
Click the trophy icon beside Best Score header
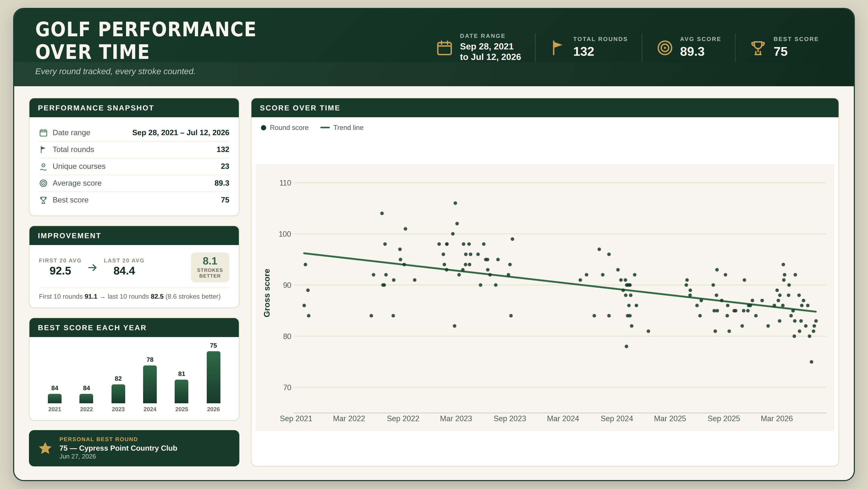coord(758,48)
